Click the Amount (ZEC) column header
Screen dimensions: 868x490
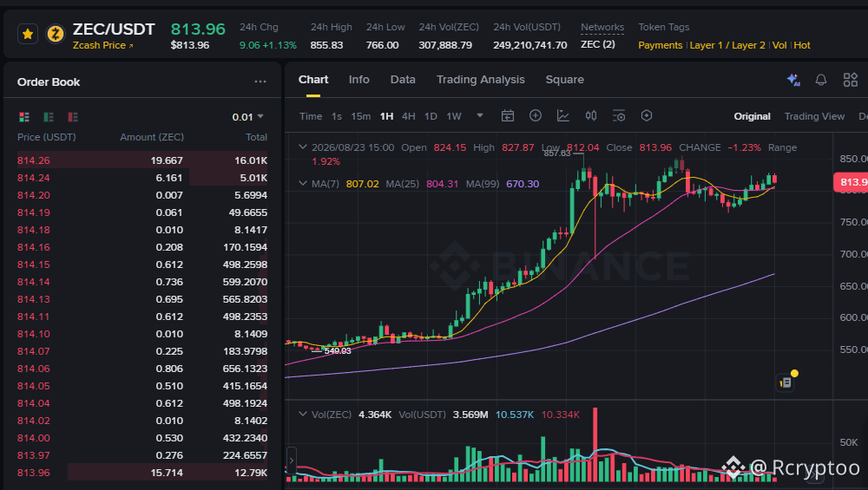tap(152, 137)
